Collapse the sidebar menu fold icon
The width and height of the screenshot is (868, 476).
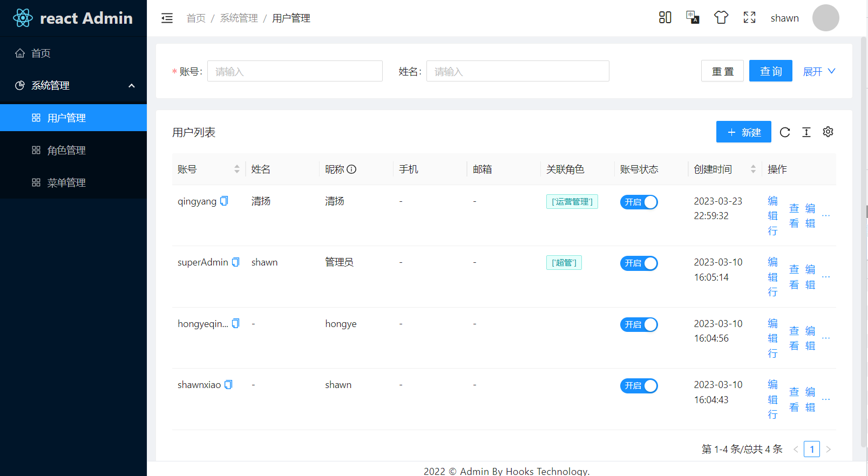pyautogui.click(x=167, y=18)
